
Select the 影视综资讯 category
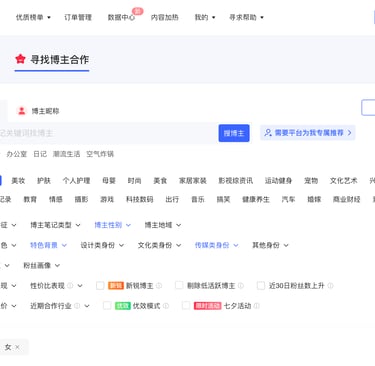[235, 181]
